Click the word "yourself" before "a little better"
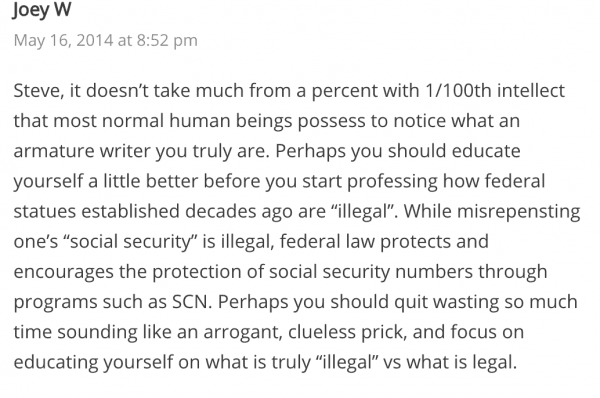600x398 pixels. pos(48,181)
